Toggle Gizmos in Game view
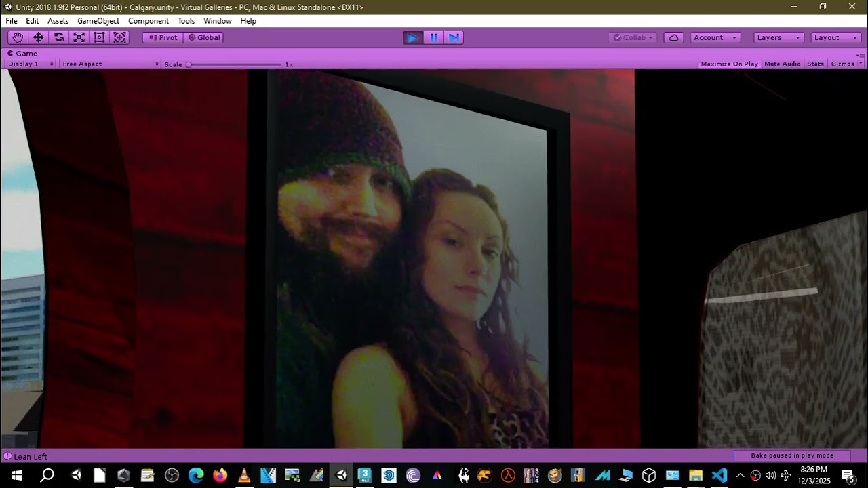Image resolution: width=868 pixels, height=488 pixels. (843, 64)
